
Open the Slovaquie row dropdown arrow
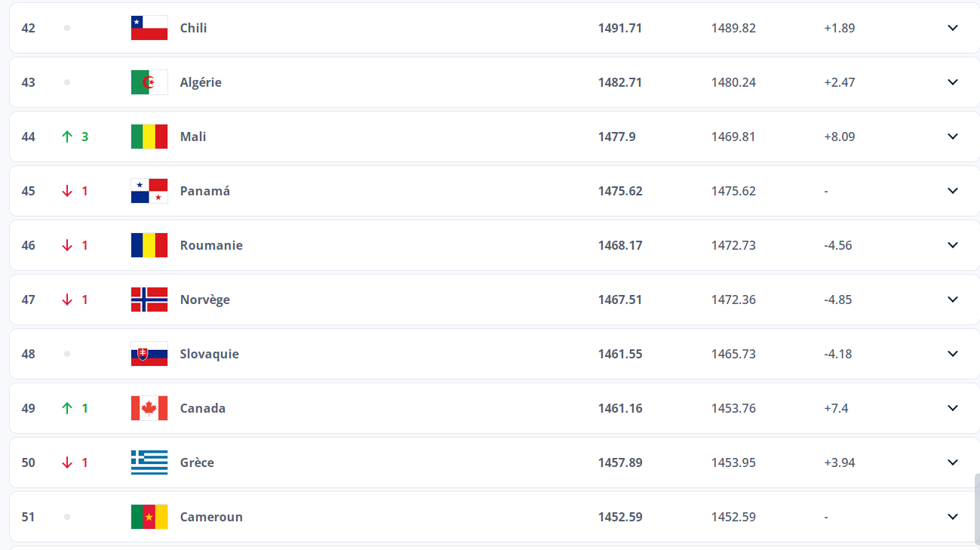(x=953, y=354)
